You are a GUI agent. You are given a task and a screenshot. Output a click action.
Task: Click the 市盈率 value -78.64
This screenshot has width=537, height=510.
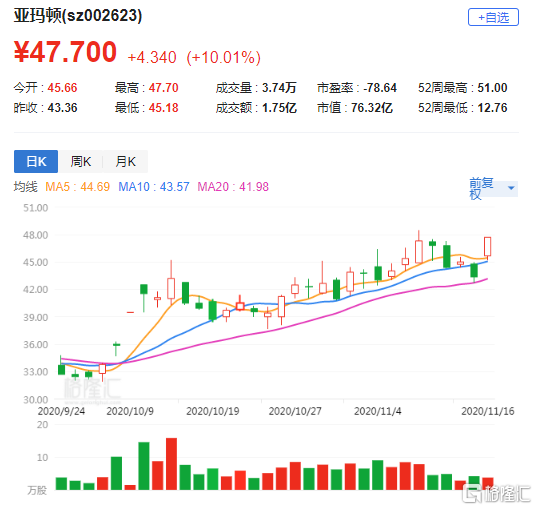point(380,88)
